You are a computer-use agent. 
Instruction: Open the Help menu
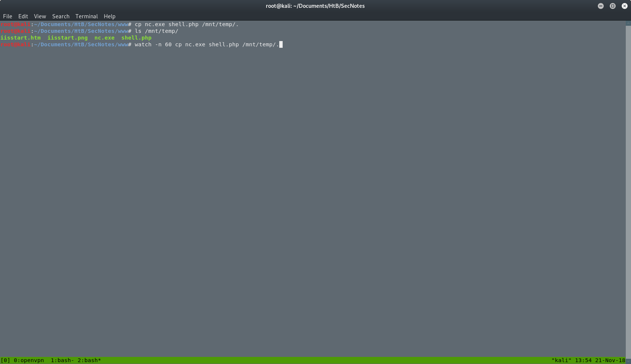click(109, 16)
